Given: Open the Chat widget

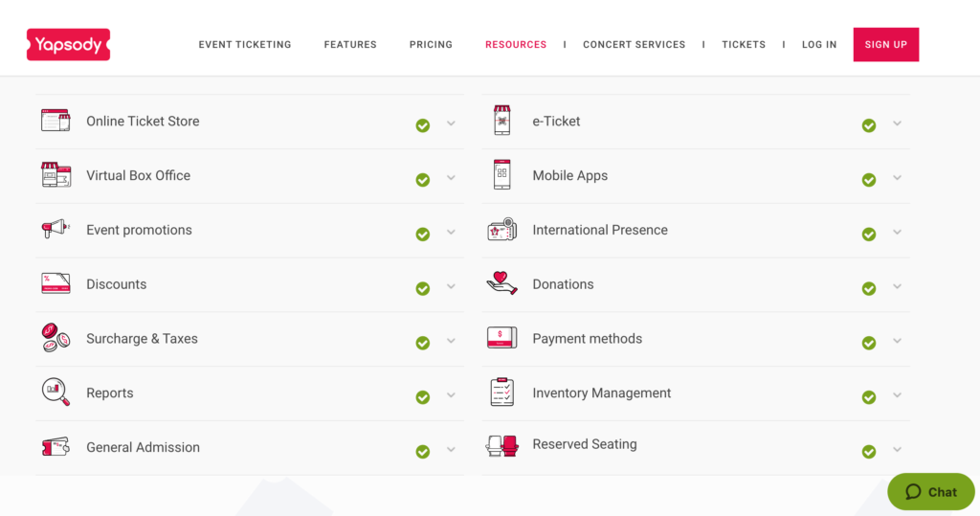Looking at the screenshot, I should point(931,492).
